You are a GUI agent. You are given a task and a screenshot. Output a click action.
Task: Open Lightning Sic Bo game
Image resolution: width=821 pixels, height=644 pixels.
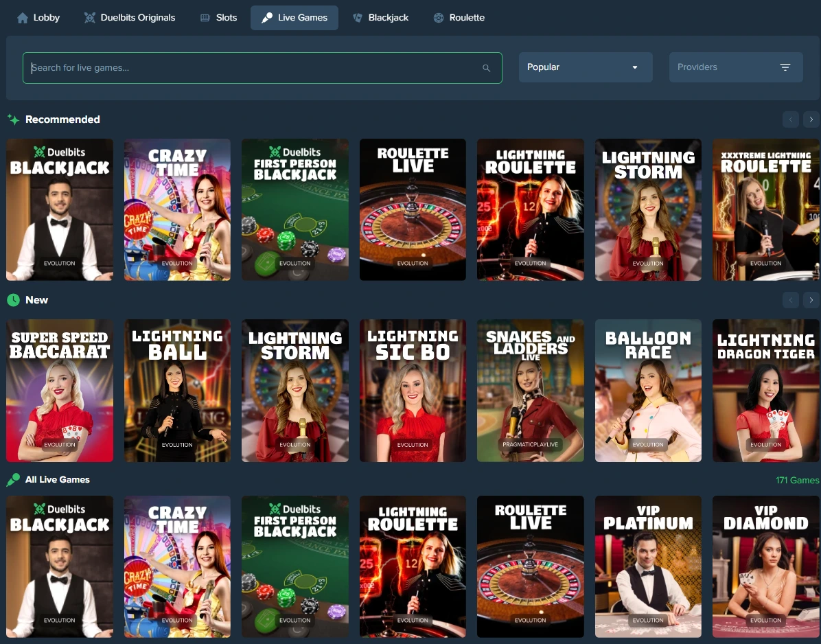(x=413, y=391)
